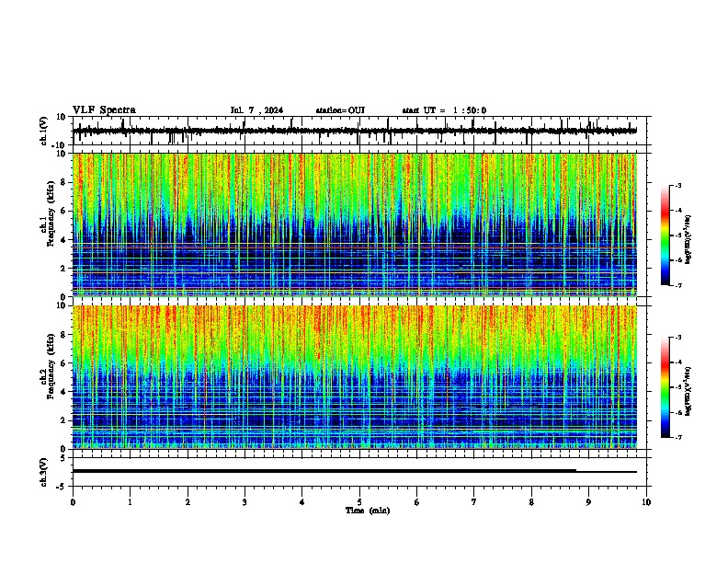Click the ch.3 voltage trace line
The width and height of the screenshot is (728, 563).
coord(355,471)
